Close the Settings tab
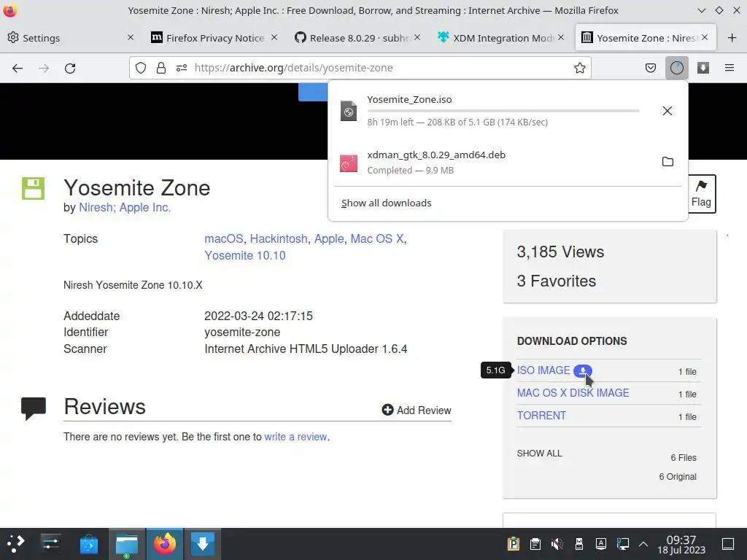The image size is (747, 560). 130,37
